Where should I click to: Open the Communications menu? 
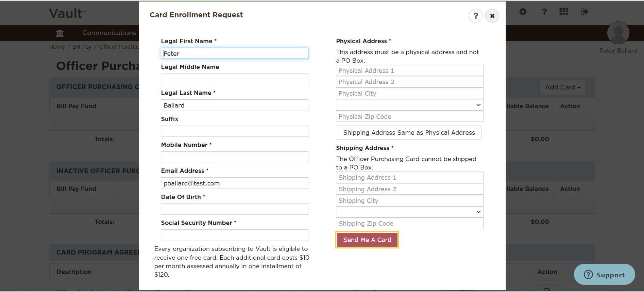(109, 33)
